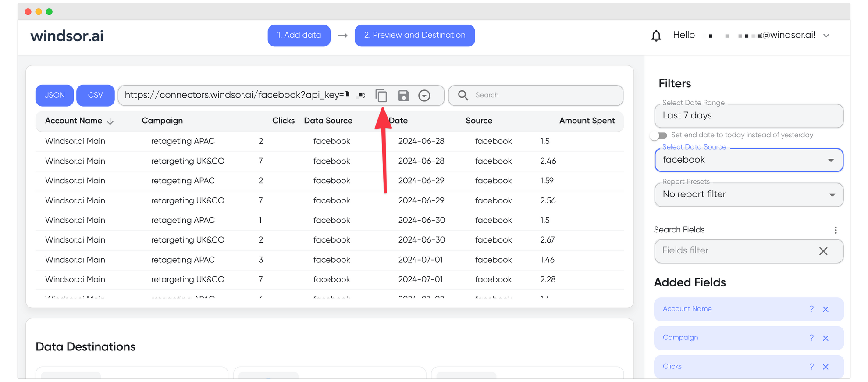Click the Added Fields heading
868x382 pixels.
point(690,282)
